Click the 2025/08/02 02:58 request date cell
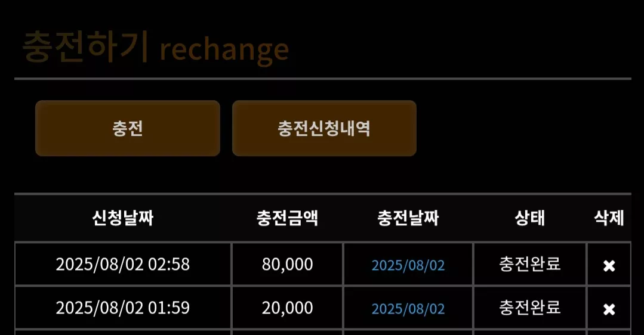644x335 pixels. [x=123, y=265]
